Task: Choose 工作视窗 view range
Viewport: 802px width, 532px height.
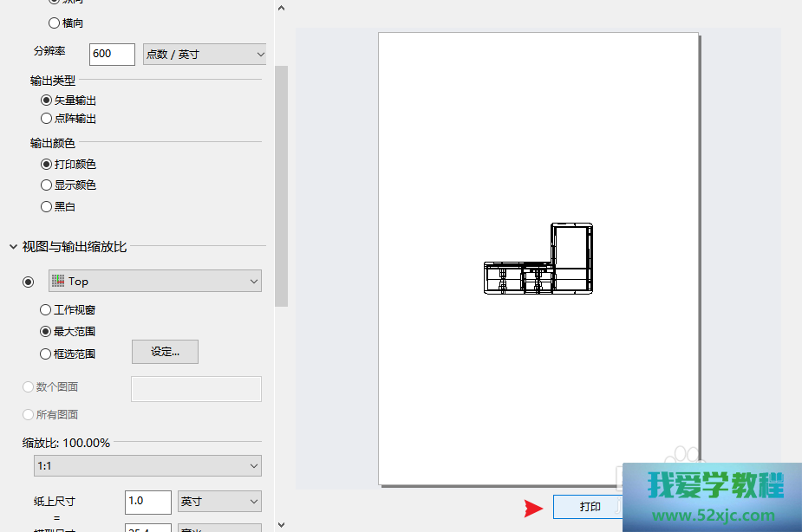Action: point(47,309)
